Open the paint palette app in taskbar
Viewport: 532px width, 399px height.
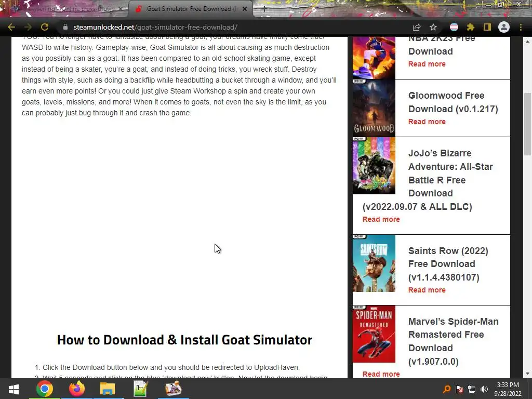174,389
